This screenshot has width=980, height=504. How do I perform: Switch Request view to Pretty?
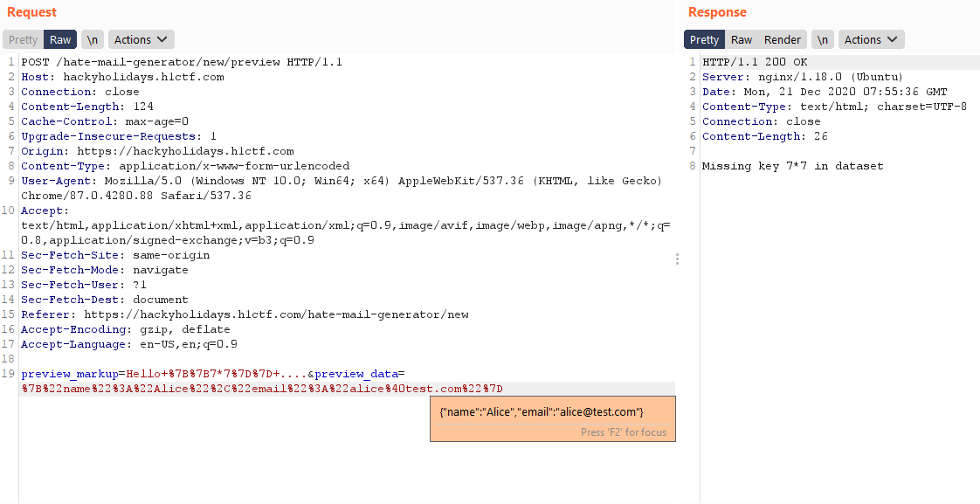tap(23, 39)
